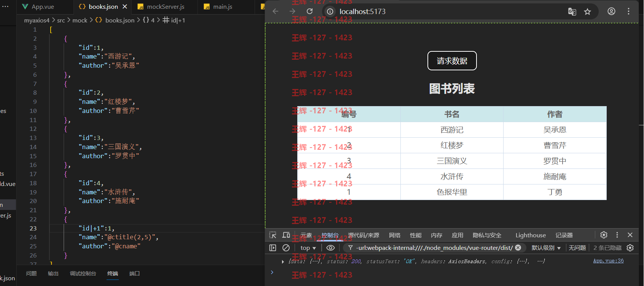Open the App.vue:36 source link
This screenshot has width=644, height=286.
pos(608,261)
